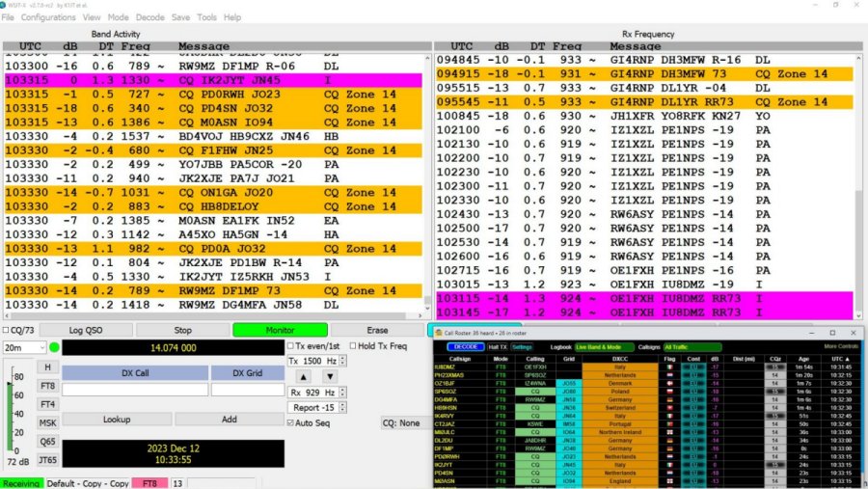
Task: Click the Netherlands flag in PH23XMAS roster row
Action: [x=670, y=375]
